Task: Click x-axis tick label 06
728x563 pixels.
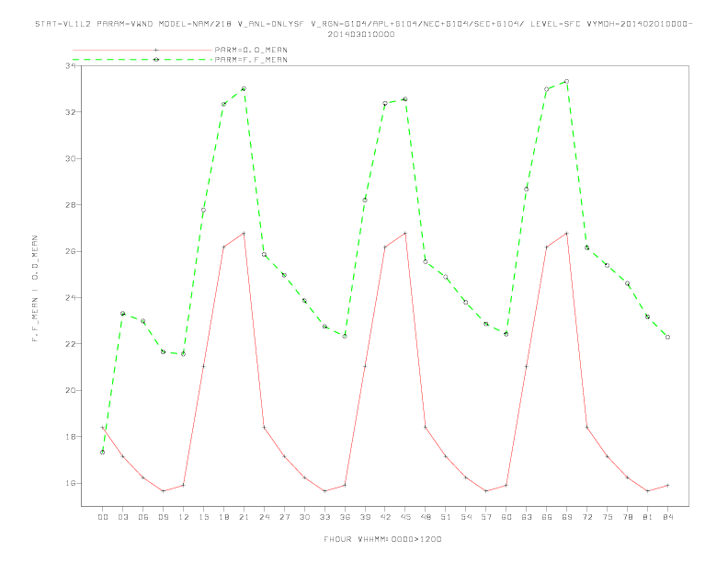Action: tap(143, 517)
